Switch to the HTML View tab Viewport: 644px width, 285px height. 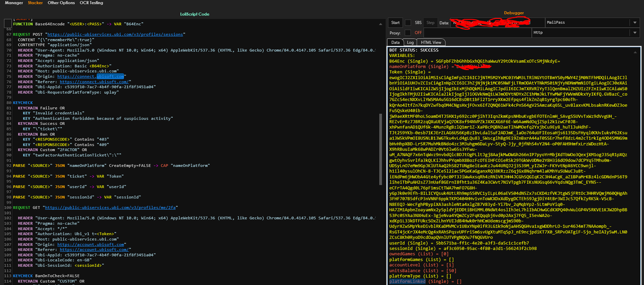[x=431, y=42]
